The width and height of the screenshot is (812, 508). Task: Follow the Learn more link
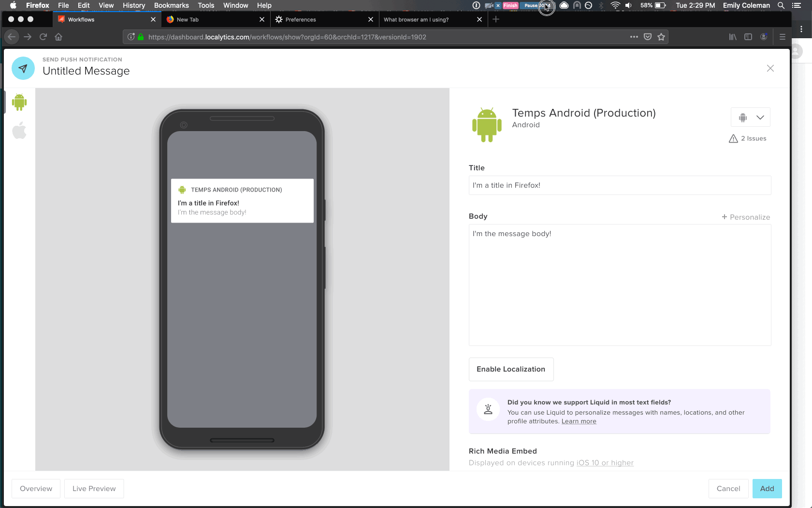tap(579, 421)
